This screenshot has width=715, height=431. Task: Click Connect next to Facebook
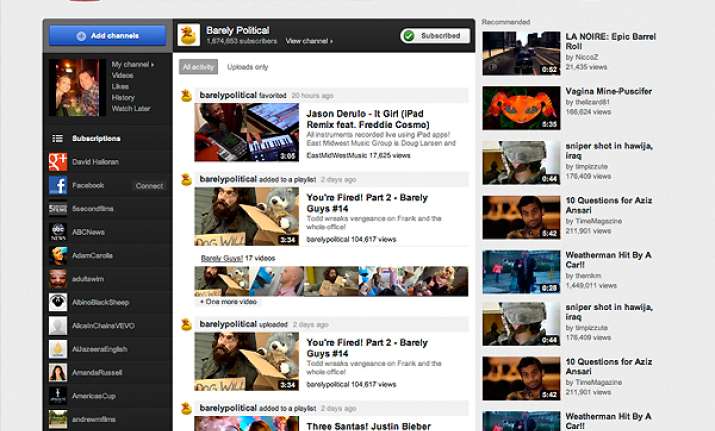coord(149,186)
